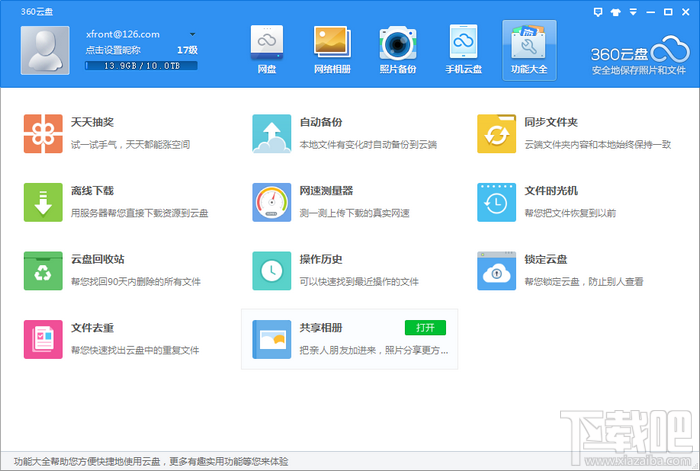This screenshot has height=471, width=700.
Task: Click the user avatar picture
Action: click(x=45, y=50)
